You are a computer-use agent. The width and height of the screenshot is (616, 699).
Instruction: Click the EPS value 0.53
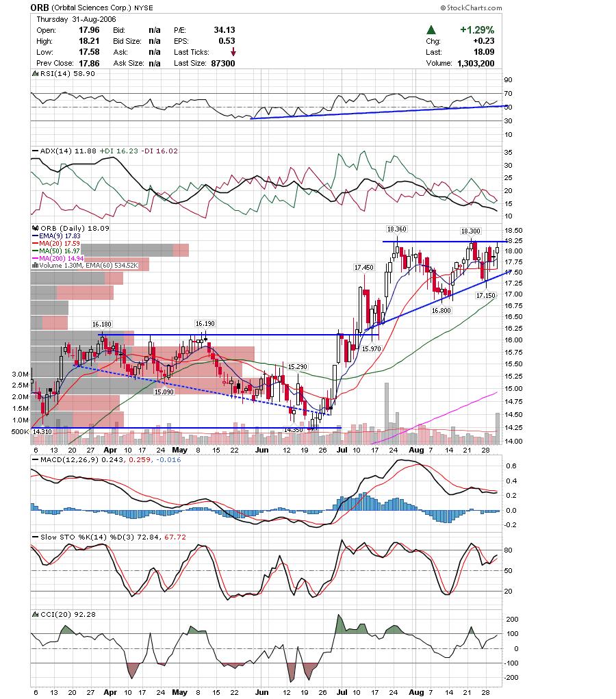[x=227, y=41]
